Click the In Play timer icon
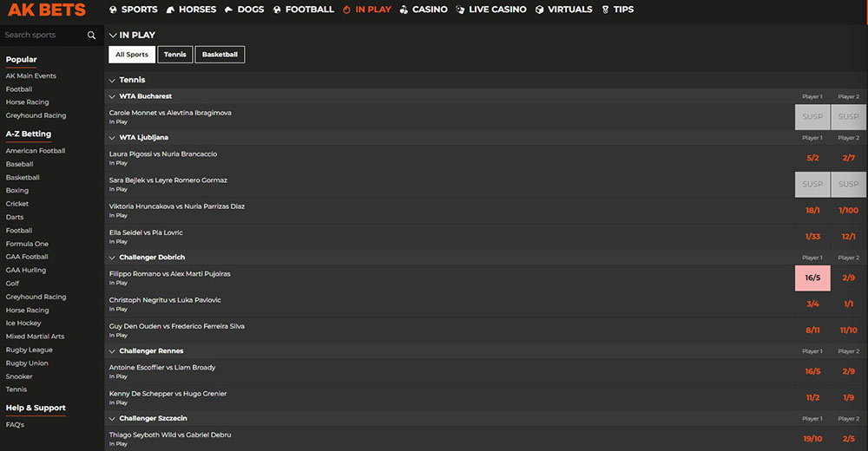The height and width of the screenshot is (451, 868). coord(346,10)
